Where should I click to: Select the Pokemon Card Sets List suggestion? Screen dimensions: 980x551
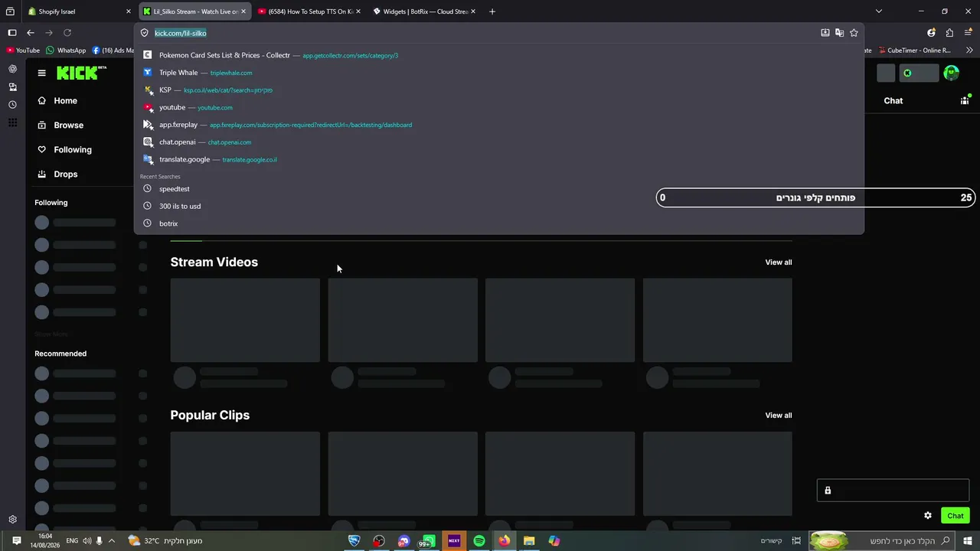click(x=498, y=55)
